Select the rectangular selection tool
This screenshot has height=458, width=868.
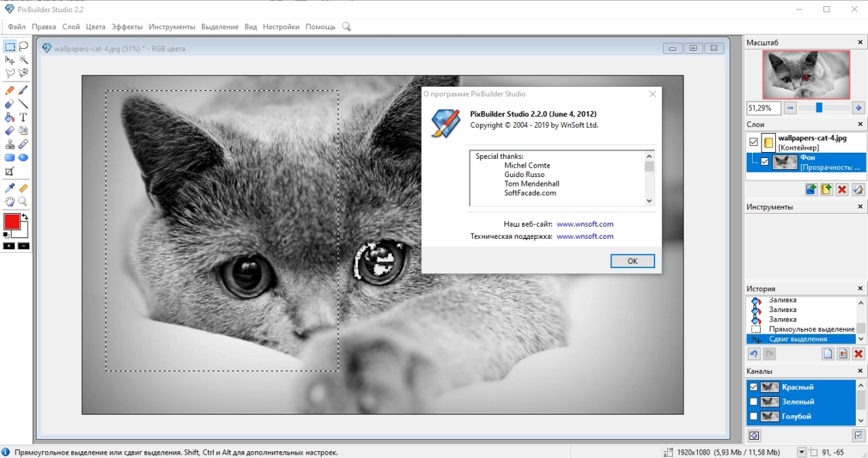[x=9, y=47]
